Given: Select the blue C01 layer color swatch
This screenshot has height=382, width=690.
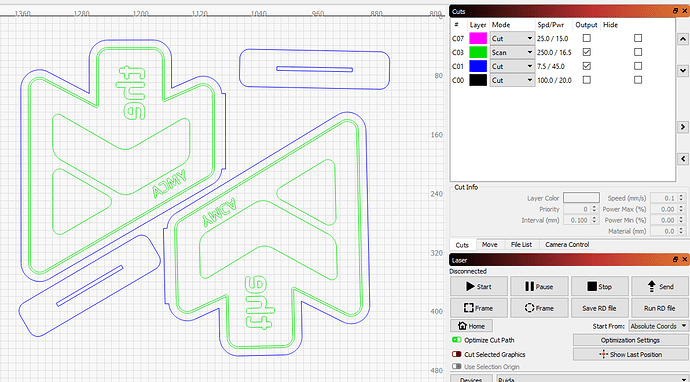Looking at the screenshot, I should point(478,66).
